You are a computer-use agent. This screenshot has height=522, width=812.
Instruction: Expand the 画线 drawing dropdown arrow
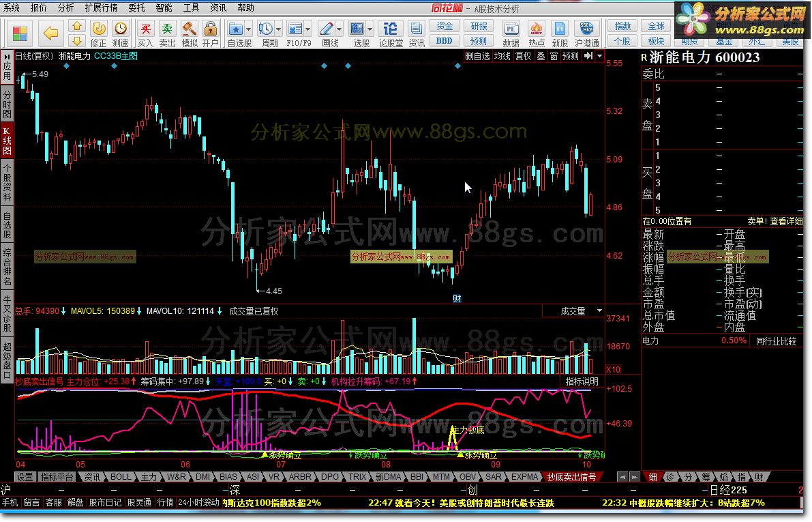tap(340, 29)
